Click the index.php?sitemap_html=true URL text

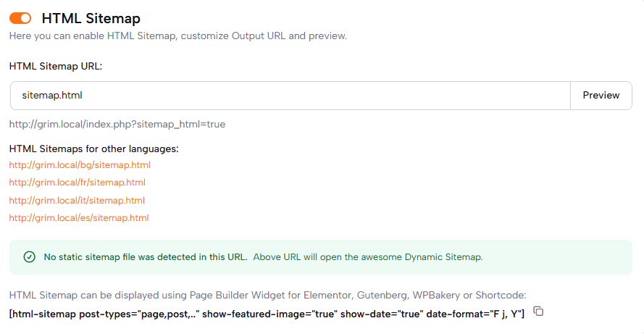[117, 124]
